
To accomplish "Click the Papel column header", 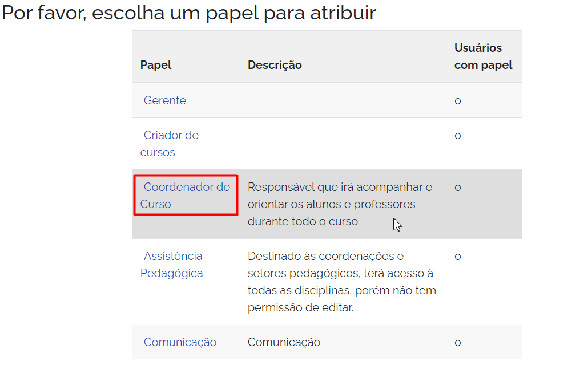I will (156, 65).
